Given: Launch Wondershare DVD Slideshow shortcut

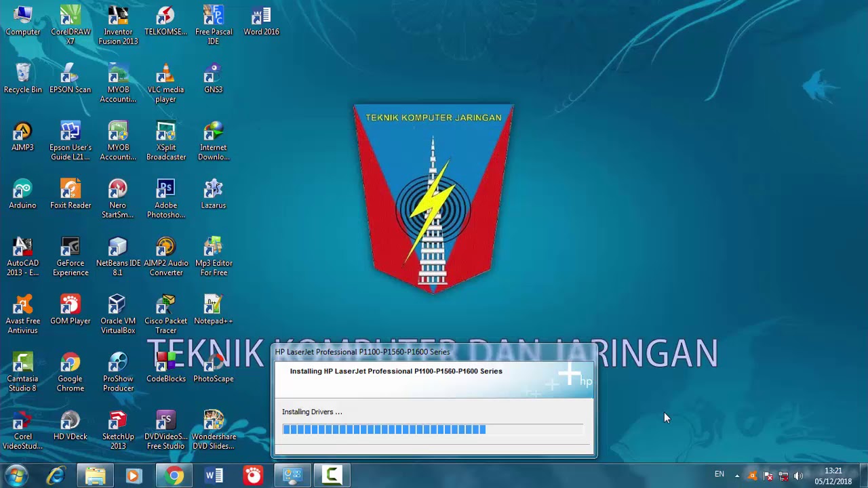Looking at the screenshot, I should point(214,430).
